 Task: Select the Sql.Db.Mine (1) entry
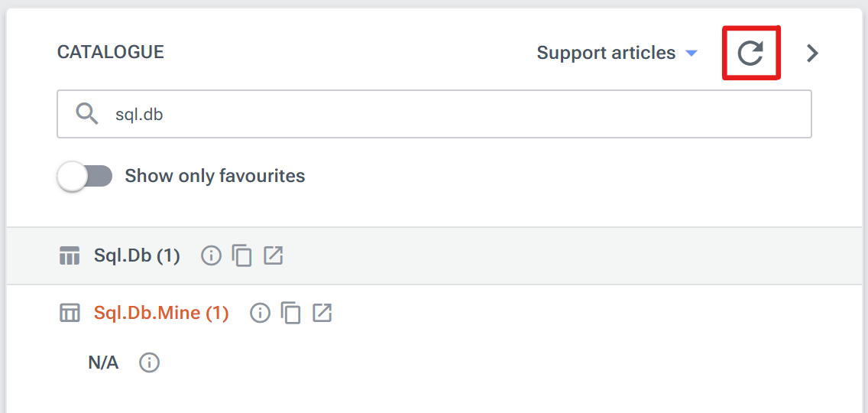[x=161, y=313]
